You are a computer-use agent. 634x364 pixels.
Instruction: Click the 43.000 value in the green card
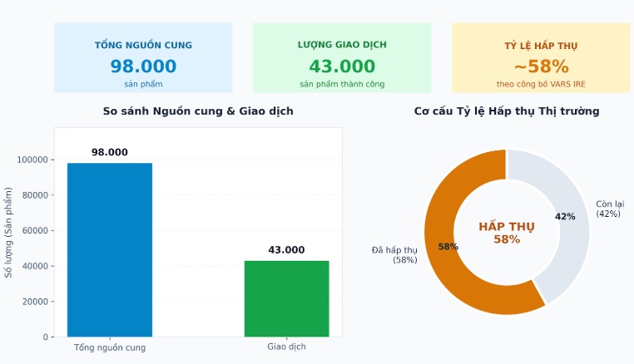[342, 66]
